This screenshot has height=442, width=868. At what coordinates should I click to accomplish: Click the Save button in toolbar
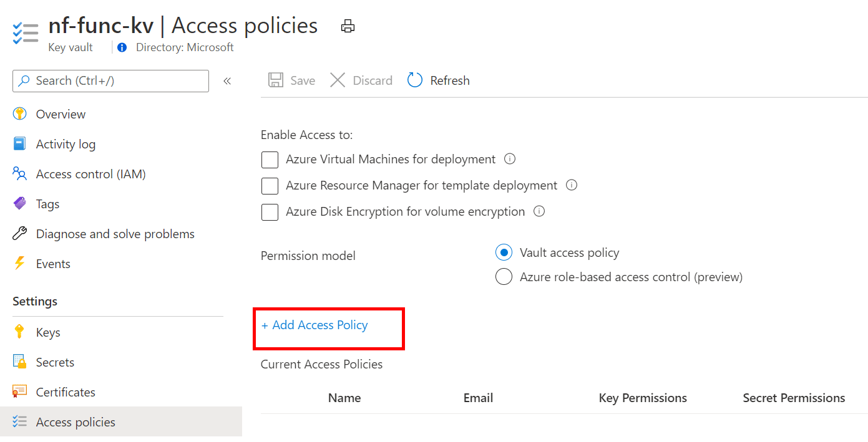[x=291, y=80]
